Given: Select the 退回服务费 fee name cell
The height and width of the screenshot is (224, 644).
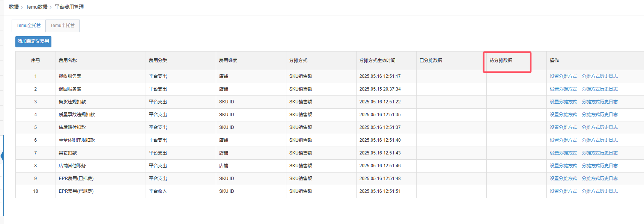Looking at the screenshot, I should coord(101,89).
